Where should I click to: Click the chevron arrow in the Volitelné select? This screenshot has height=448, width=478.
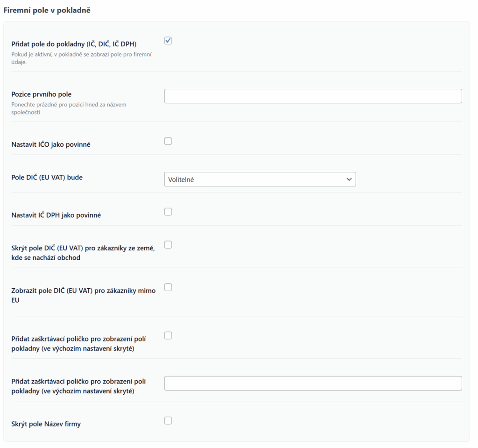tap(349, 179)
